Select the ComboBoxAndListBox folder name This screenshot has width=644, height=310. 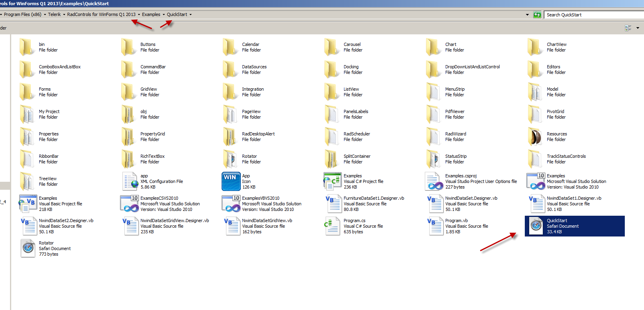(x=60, y=67)
